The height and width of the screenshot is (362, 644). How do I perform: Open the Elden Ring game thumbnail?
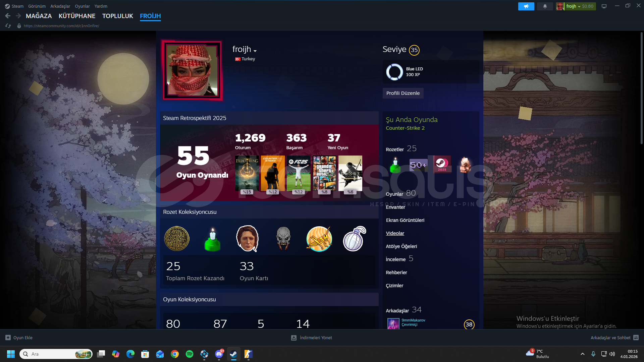247,173
